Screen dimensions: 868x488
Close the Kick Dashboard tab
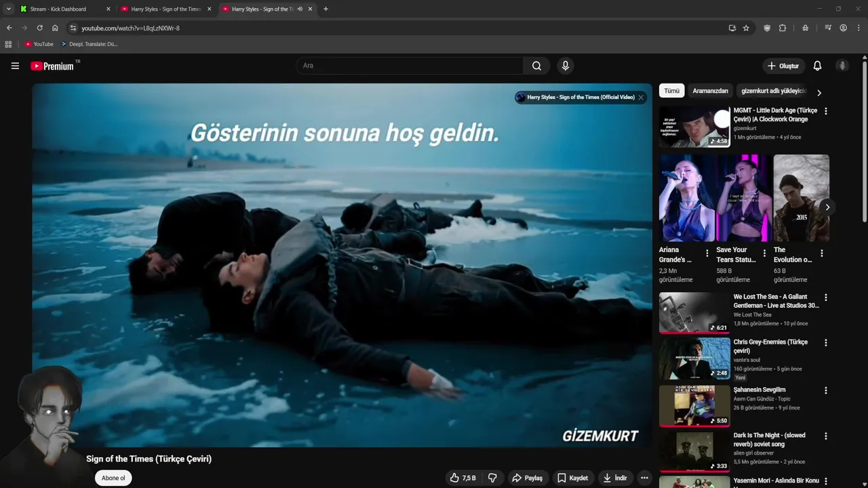click(x=108, y=9)
